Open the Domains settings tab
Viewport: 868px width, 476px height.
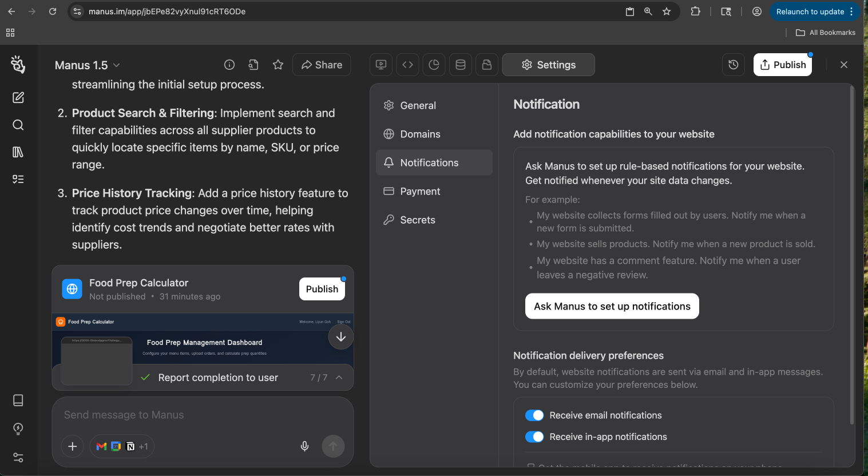(434, 134)
